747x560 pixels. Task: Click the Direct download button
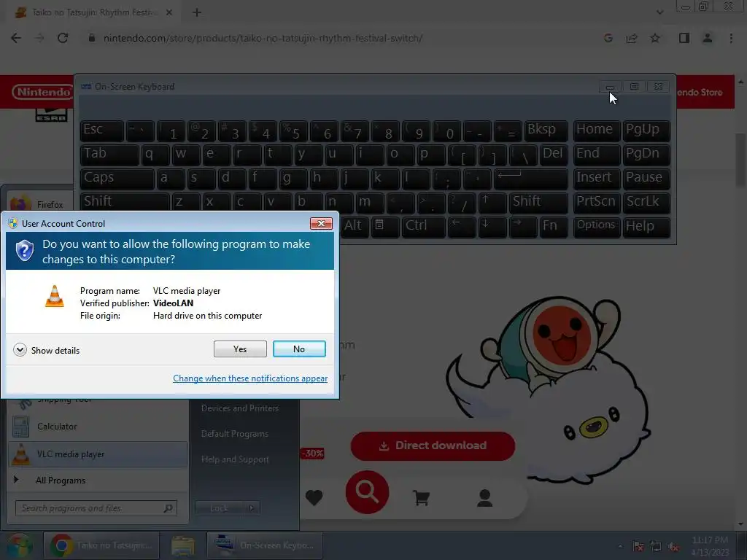click(x=433, y=446)
